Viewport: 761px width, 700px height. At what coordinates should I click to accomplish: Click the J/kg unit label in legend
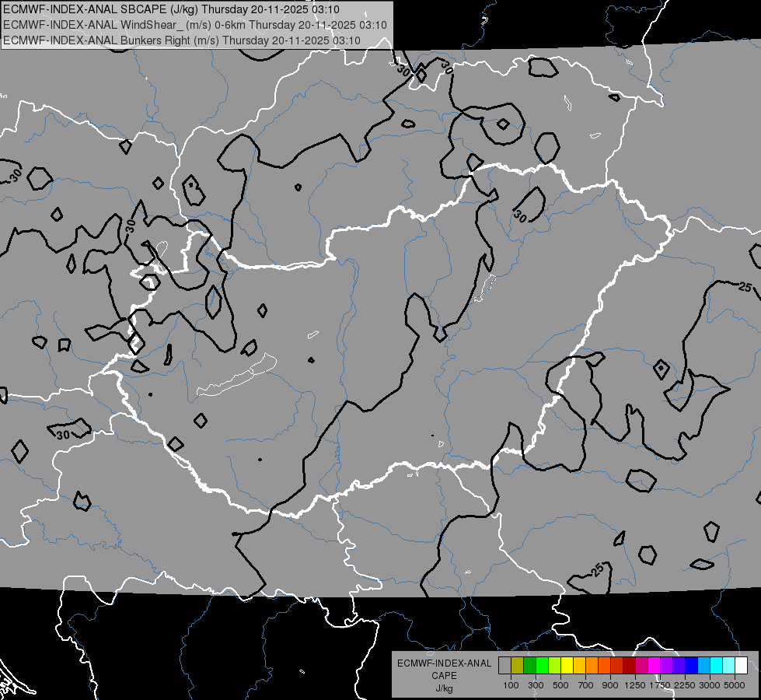pyautogui.click(x=444, y=688)
